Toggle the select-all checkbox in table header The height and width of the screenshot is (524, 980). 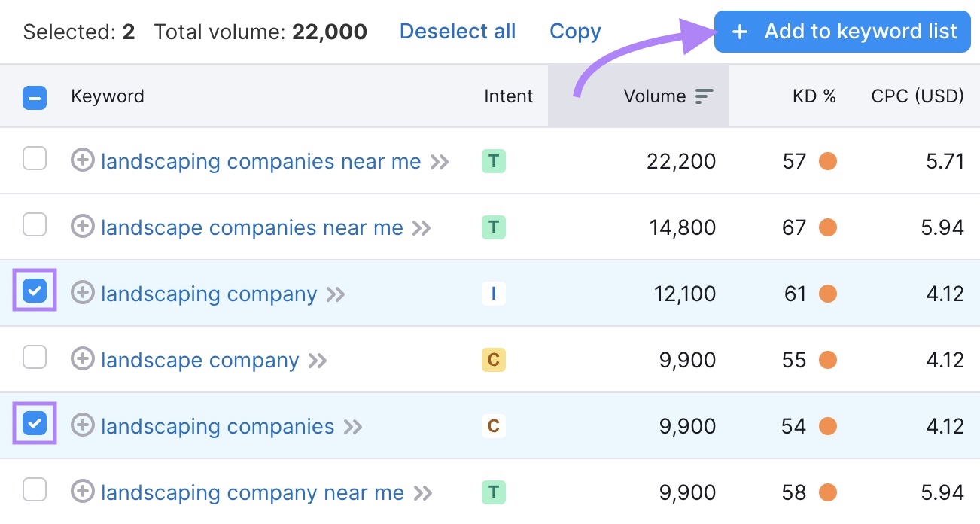click(x=35, y=98)
